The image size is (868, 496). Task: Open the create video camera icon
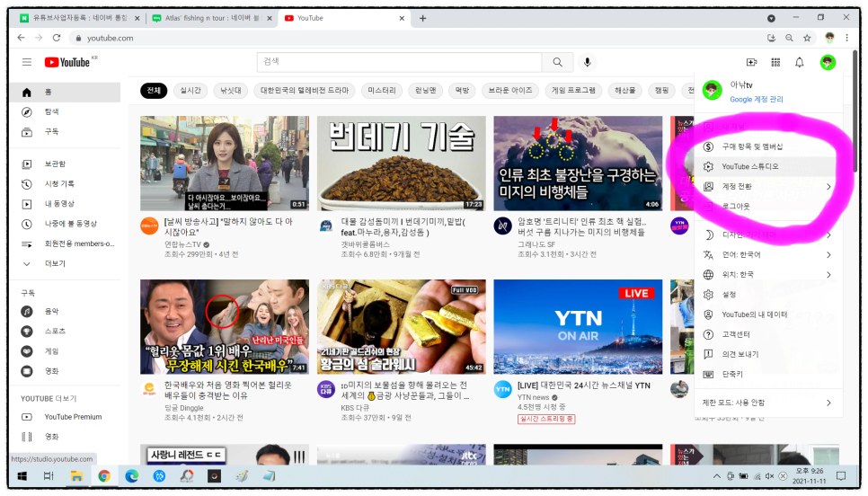click(x=751, y=63)
